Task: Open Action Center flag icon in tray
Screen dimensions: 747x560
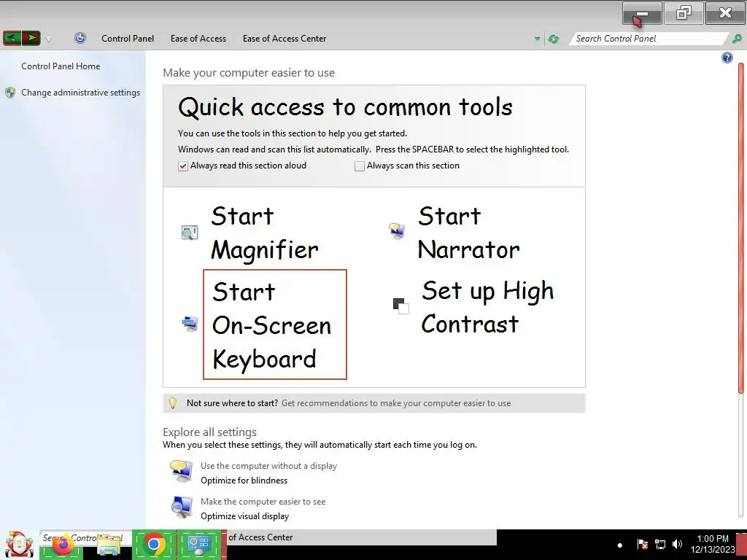Action: 642,544
